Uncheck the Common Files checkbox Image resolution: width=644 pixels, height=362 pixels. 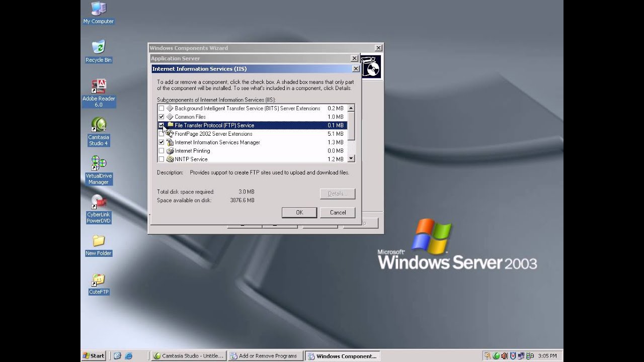tap(162, 117)
